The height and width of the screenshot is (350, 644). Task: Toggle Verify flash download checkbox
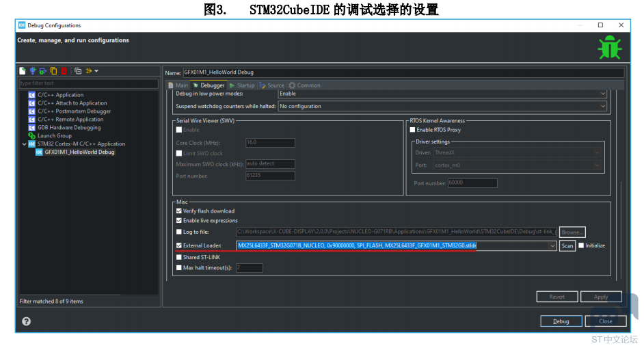[179, 211]
